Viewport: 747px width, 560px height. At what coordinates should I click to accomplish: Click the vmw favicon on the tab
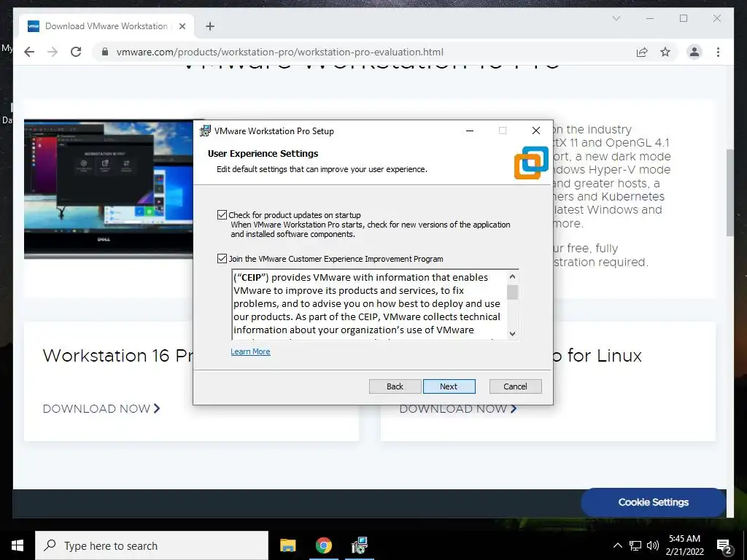(x=34, y=26)
